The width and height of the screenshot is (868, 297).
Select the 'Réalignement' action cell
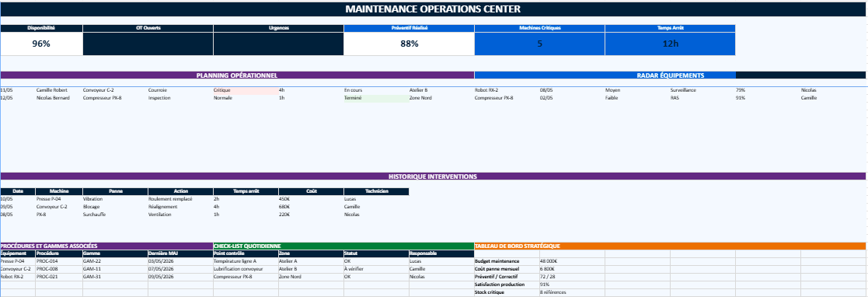pyautogui.click(x=180, y=207)
